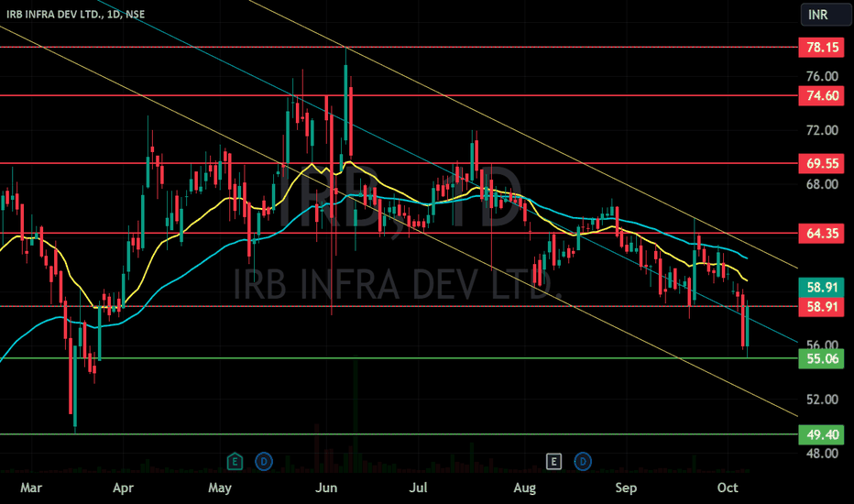
Task: Click the Sep label on time axis
Action: click(626, 488)
